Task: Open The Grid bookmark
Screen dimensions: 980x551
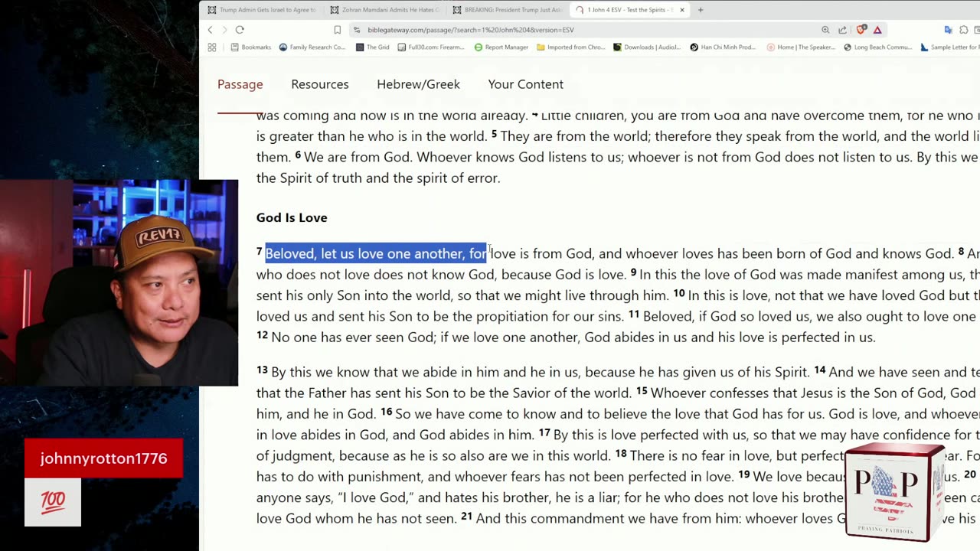Action: (x=373, y=47)
